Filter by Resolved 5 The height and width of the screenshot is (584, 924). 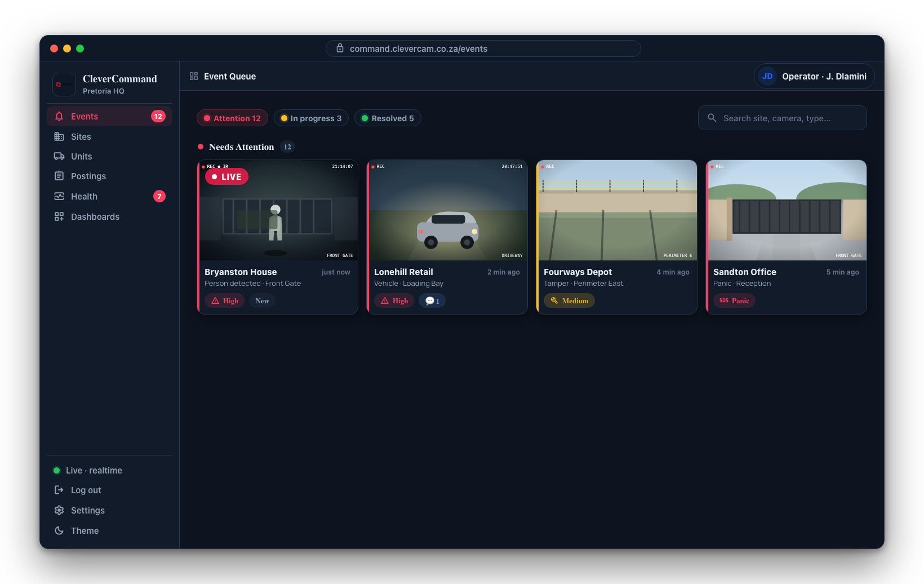click(x=388, y=118)
